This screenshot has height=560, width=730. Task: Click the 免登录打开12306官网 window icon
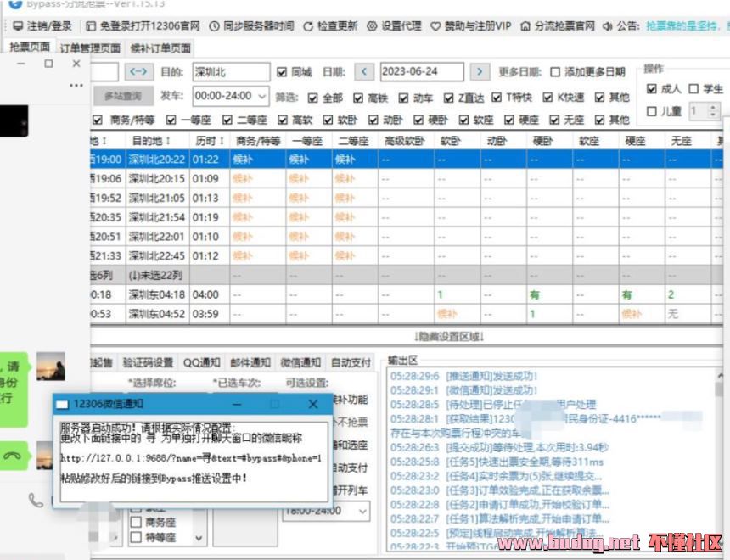(92, 26)
